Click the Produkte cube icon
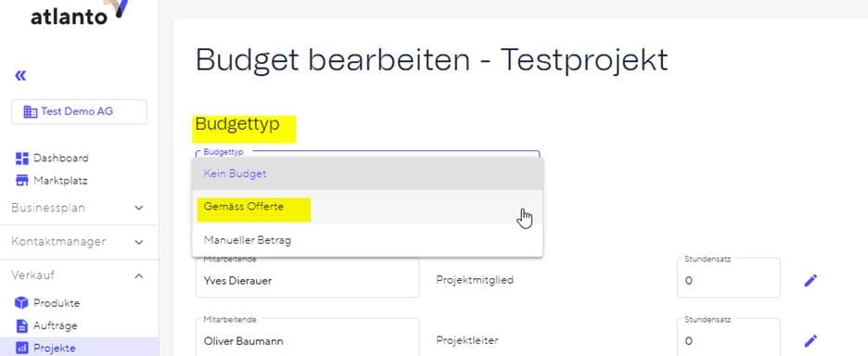Image resolution: width=868 pixels, height=356 pixels. (x=21, y=303)
